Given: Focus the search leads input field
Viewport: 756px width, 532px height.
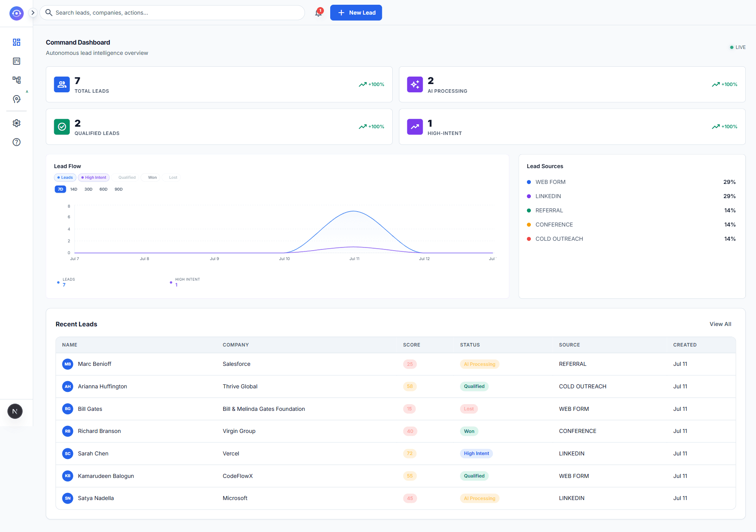Looking at the screenshot, I should (x=172, y=13).
